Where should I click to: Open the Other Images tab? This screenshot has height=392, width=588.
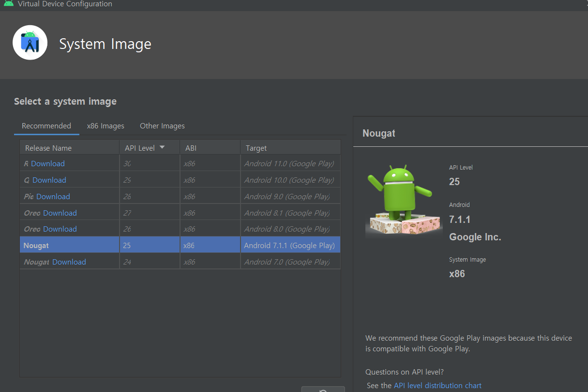click(162, 126)
